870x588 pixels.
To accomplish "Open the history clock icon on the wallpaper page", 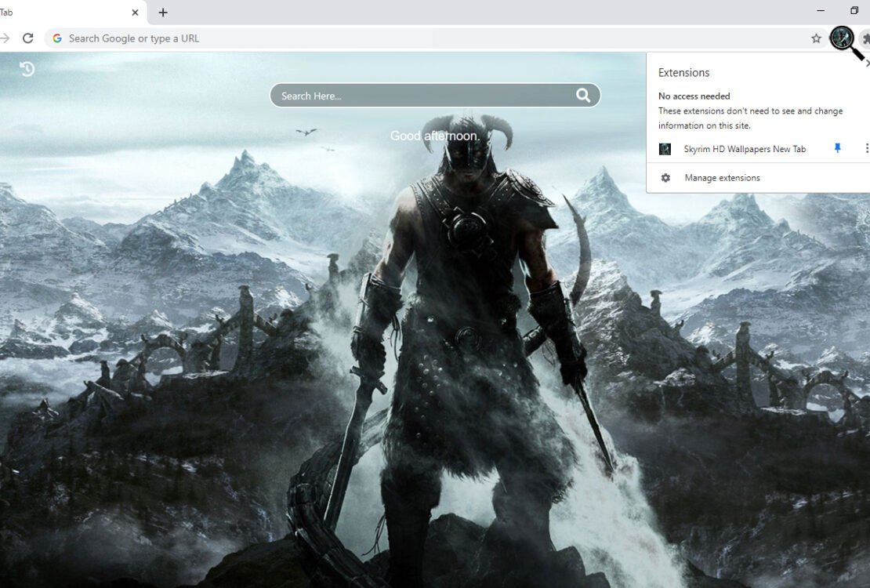I will 27,69.
